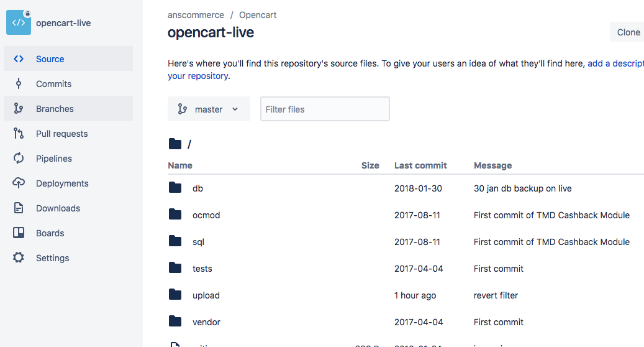644x347 pixels.
Task: Click 'revert filter' commit message
Action: (496, 295)
